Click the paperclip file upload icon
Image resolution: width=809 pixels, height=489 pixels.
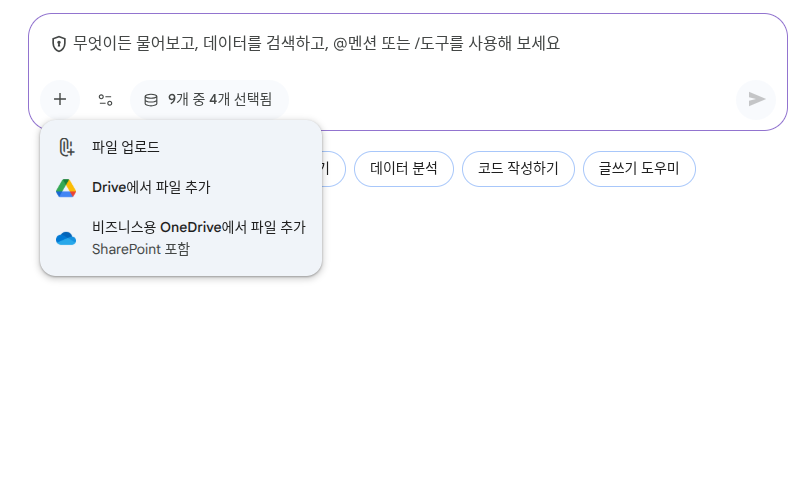point(67,148)
